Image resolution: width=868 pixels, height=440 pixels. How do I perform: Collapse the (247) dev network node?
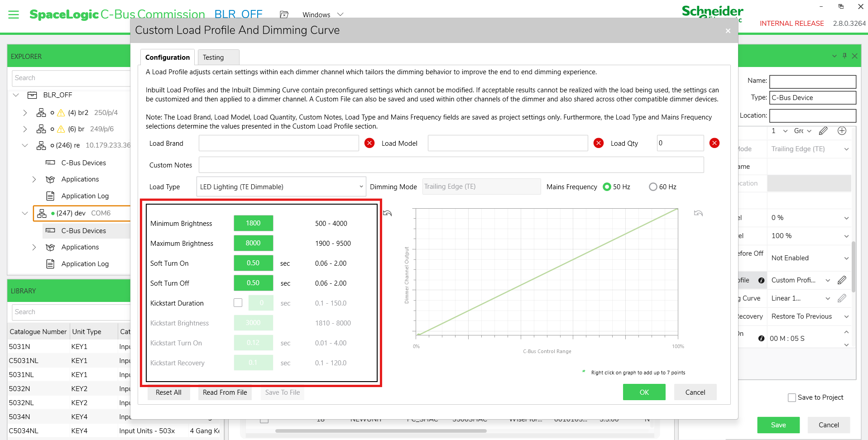click(x=25, y=213)
